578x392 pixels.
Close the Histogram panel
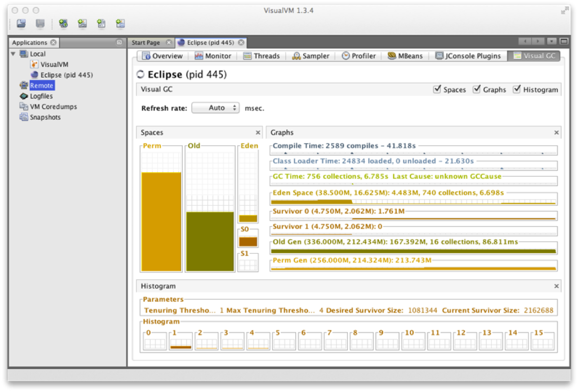(556, 286)
